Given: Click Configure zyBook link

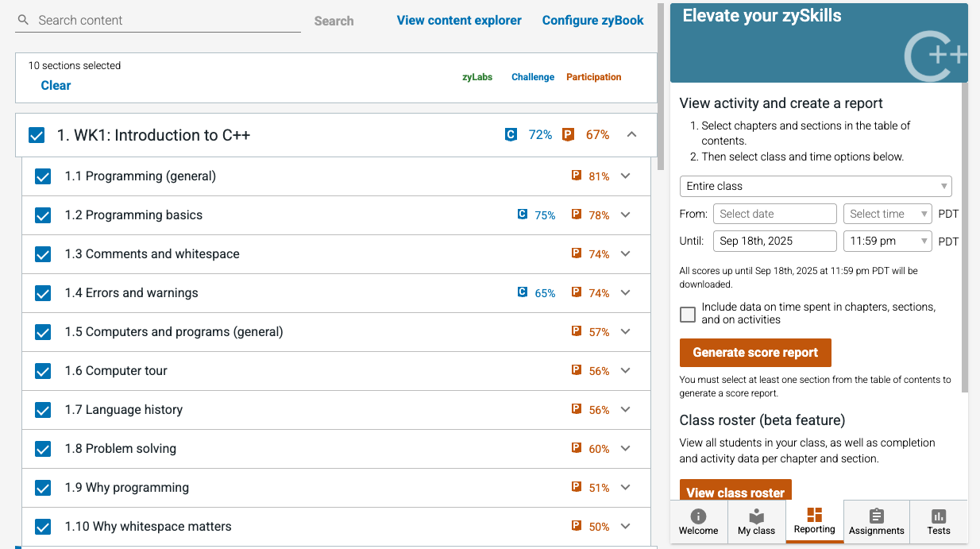Looking at the screenshot, I should click(x=593, y=21).
